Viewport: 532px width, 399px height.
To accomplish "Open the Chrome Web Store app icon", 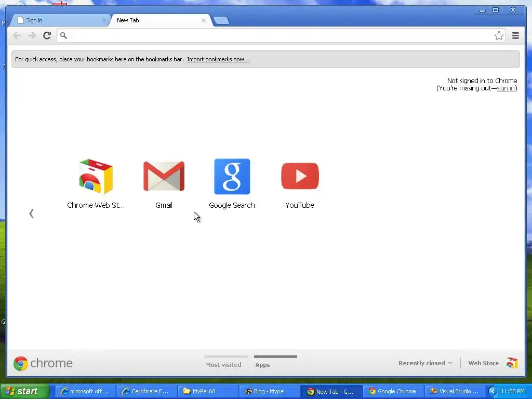I will (x=96, y=177).
